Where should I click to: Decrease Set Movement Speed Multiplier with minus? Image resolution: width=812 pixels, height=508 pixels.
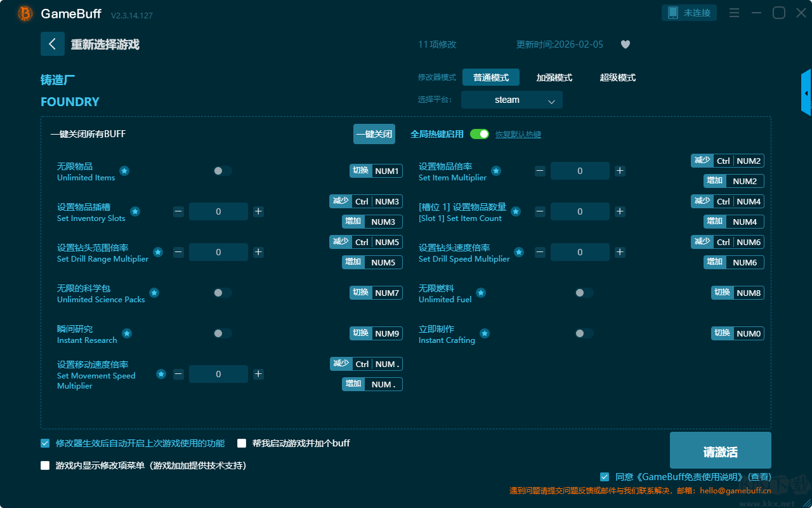(x=178, y=374)
